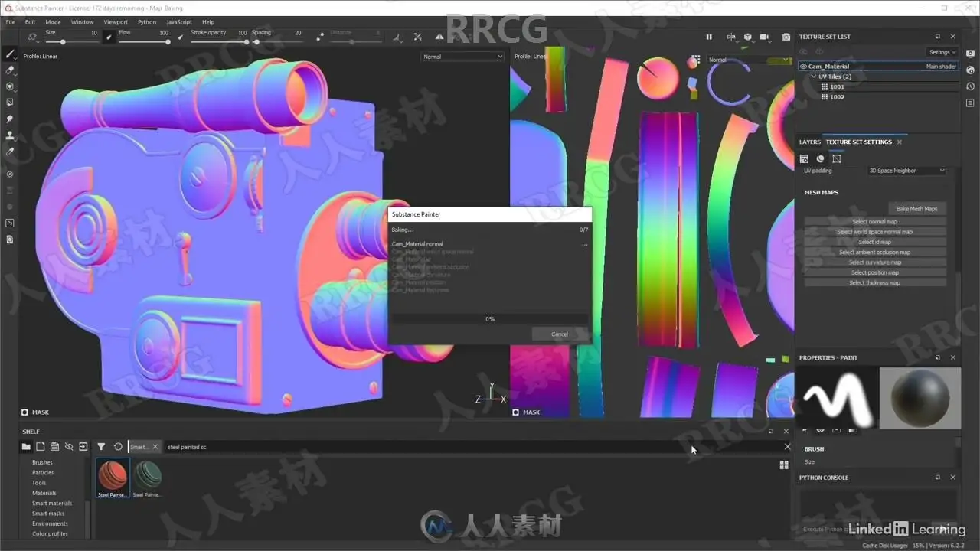Open the Texture Set List Settings dropdown
Viewport: 980px width, 551px height.
pyautogui.click(x=942, y=52)
